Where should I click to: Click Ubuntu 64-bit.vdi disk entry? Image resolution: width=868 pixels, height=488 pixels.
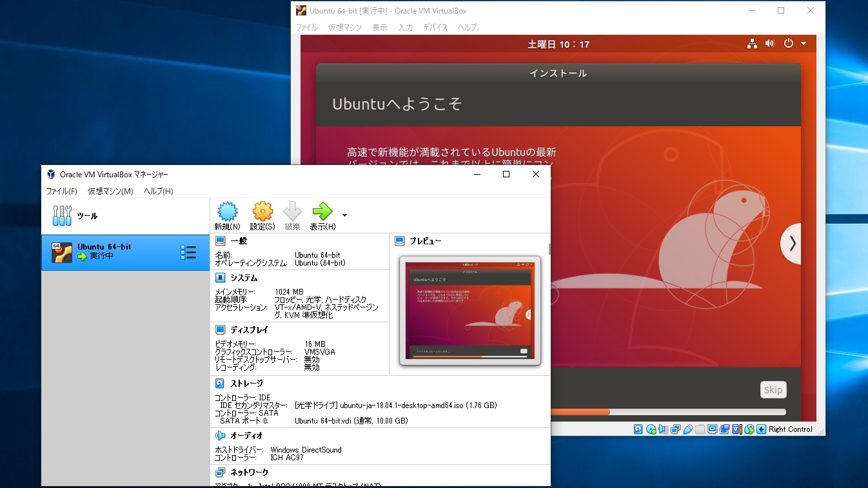tap(351, 421)
